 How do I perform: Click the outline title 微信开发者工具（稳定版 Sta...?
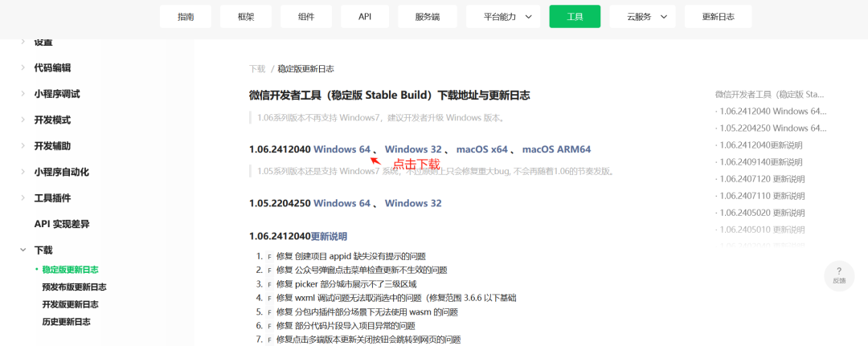point(770,95)
